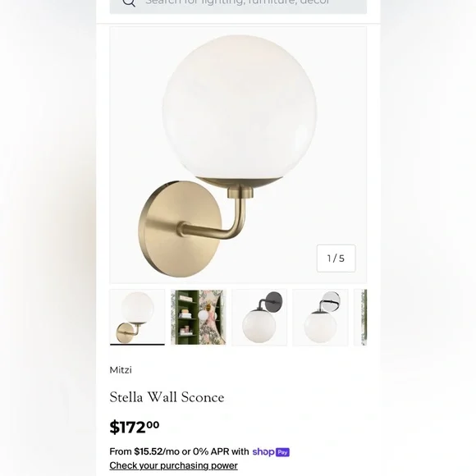Click the underline beneath the selected thumbnail
This screenshot has width=476, height=476.
[x=137, y=345]
